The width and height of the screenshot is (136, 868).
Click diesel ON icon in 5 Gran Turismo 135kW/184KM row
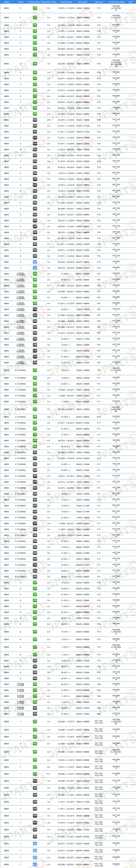pyautogui.click(x=35, y=309)
